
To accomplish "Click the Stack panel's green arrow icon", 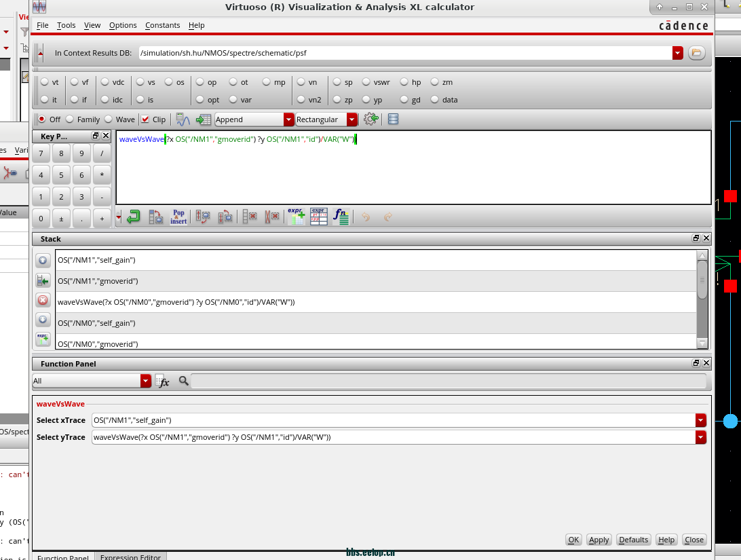I will pos(43,281).
